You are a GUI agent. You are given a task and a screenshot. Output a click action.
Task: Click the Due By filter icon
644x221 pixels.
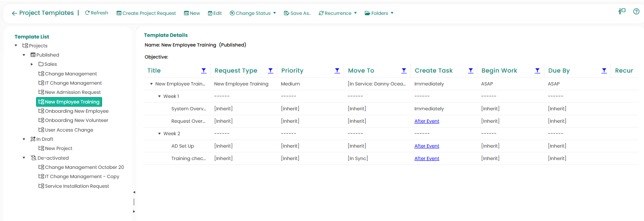604,71
